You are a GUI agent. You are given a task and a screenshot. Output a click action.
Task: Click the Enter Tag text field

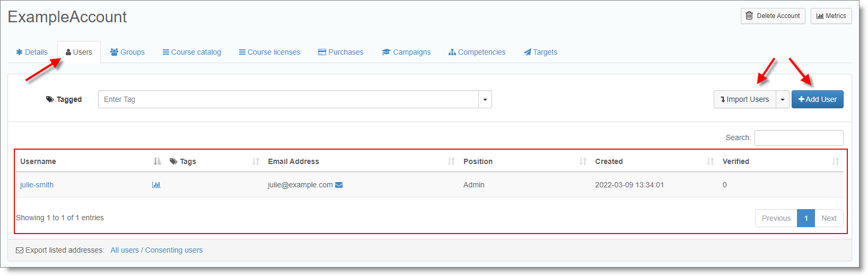pos(288,99)
